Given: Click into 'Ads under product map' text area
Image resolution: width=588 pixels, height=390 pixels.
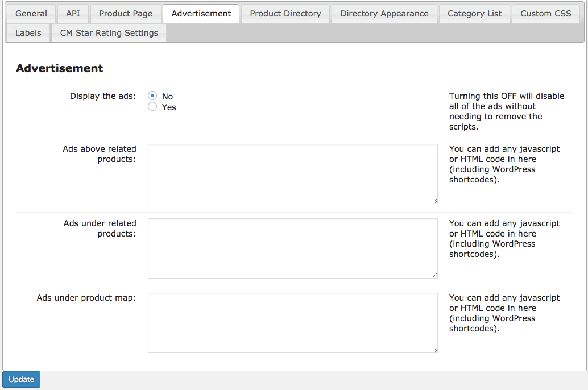Looking at the screenshot, I should pyautogui.click(x=292, y=322).
